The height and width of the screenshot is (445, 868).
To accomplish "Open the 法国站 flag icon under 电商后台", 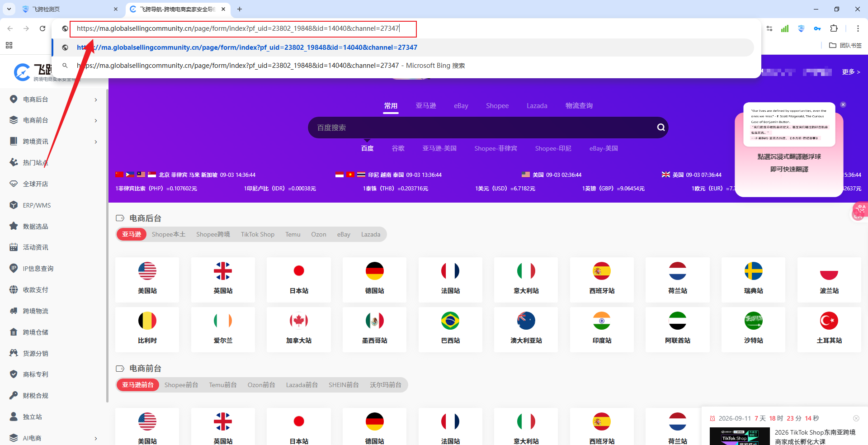I will (x=450, y=271).
